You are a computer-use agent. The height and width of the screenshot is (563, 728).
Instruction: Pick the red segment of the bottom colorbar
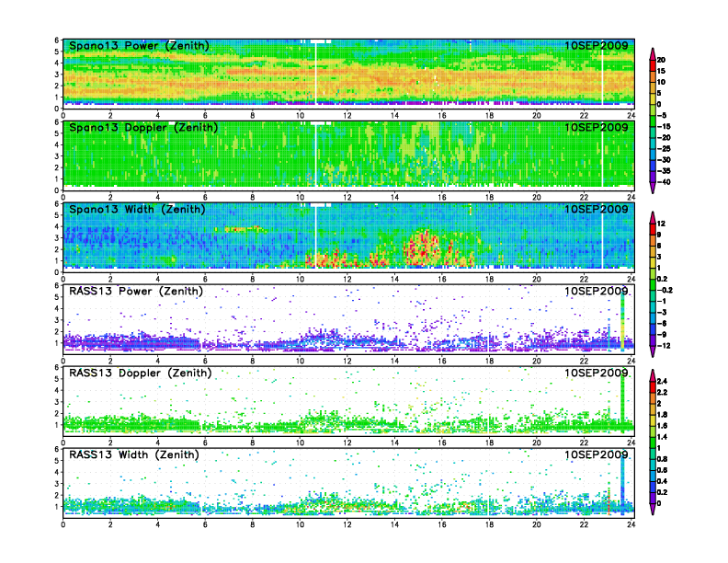(x=653, y=387)
